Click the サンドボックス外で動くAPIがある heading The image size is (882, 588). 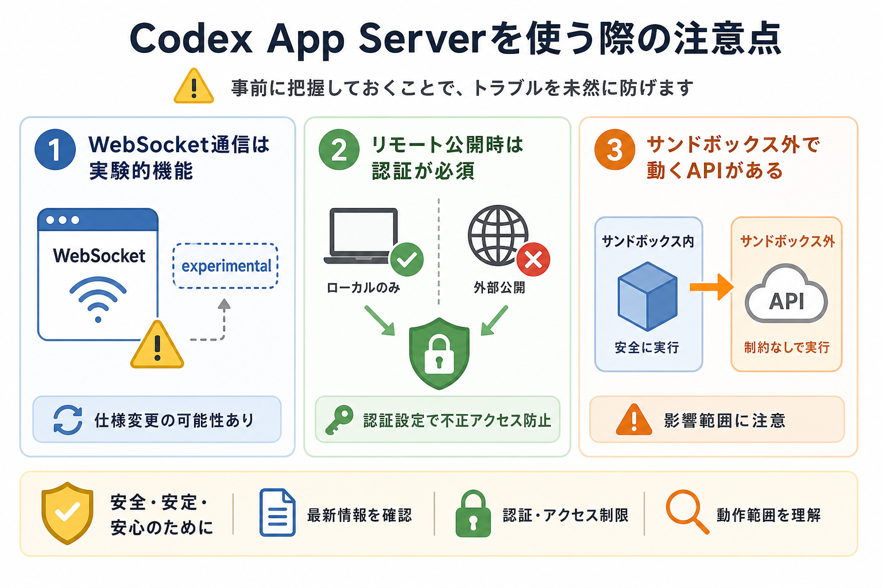(x=733, y=157)
